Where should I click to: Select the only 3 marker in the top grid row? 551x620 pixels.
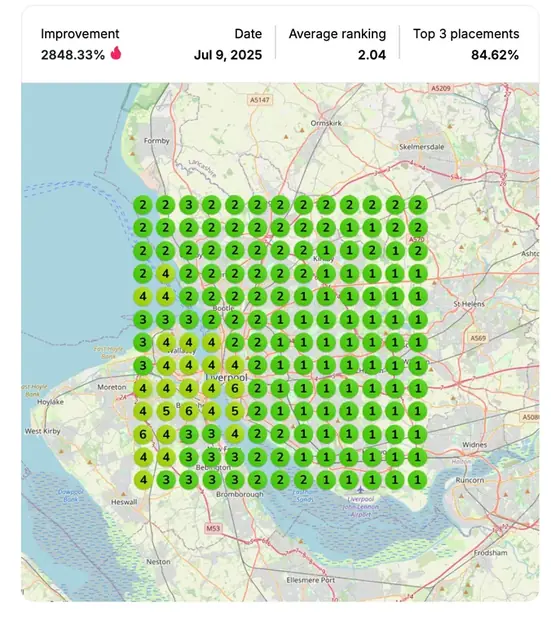tap(189, 205)
